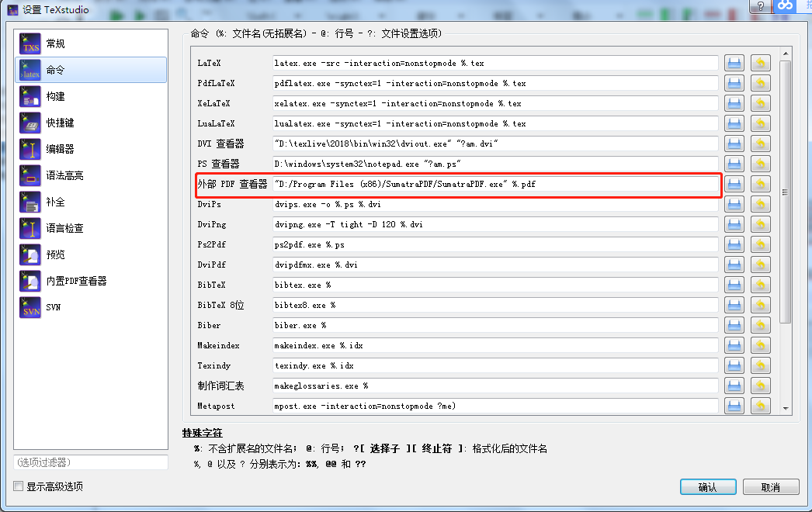The width and height of the screenshot is (812, 512).
Task: Browse for the Biber executable
Action: click(734, 326)
